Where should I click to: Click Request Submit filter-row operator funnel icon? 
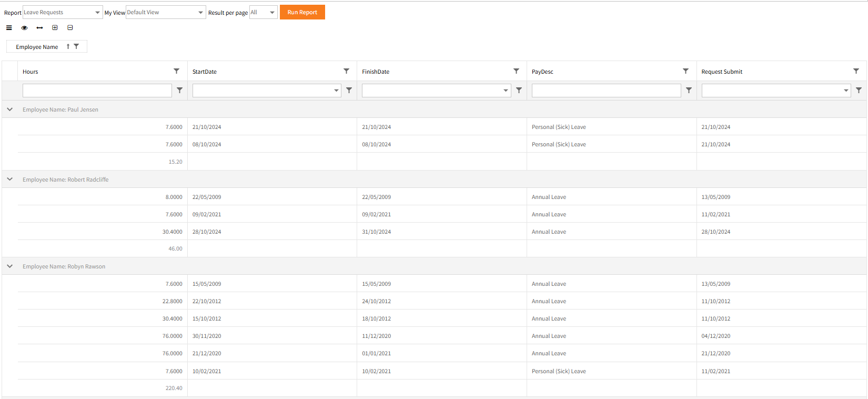pos(859,91)
